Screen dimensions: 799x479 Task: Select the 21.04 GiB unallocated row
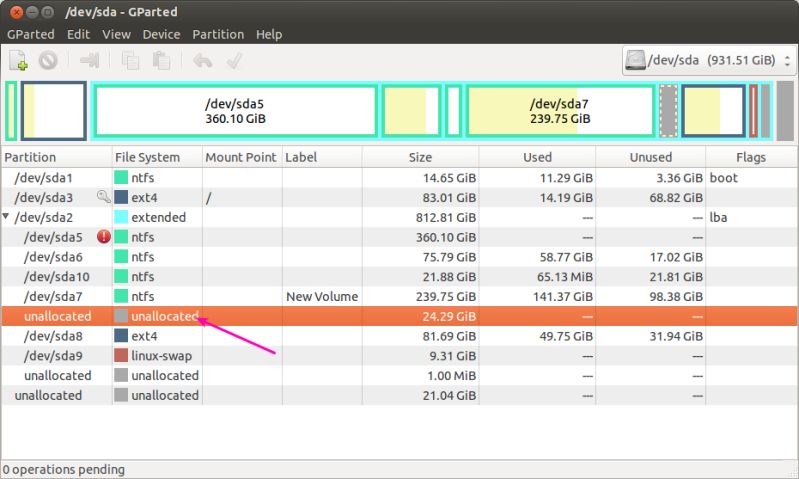400,395
